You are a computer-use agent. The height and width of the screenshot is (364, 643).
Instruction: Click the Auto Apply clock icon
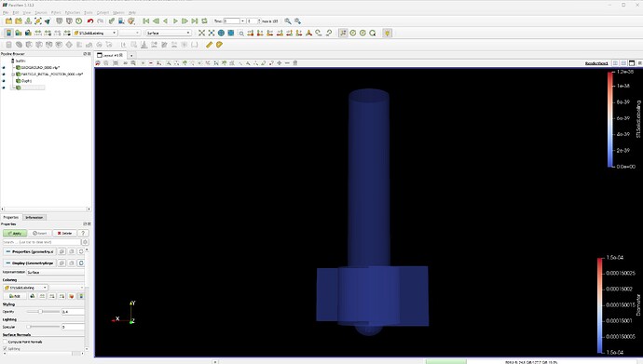click(x=78, y=21)
